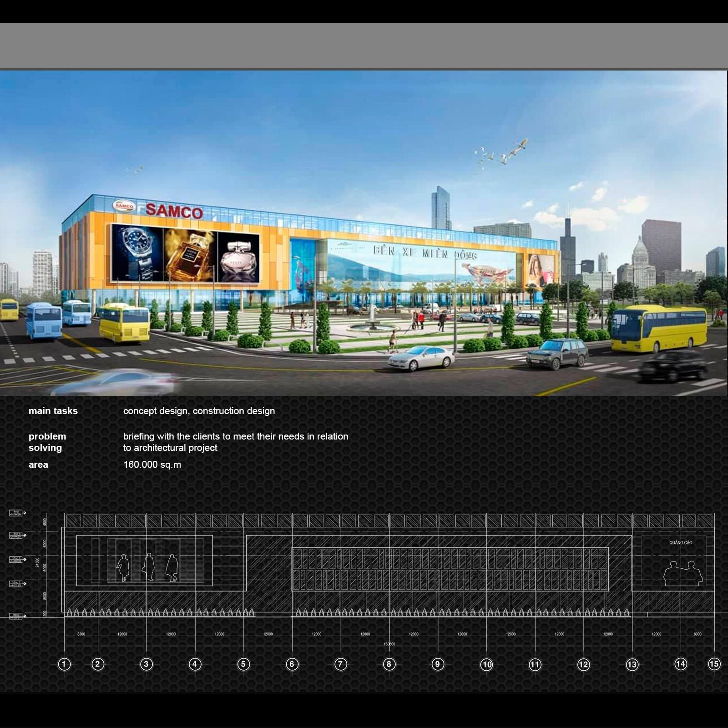This screenshot has height=728, width=728.
Task: Pick grid axis bubble 4
Action: click(x=195, y=664)
